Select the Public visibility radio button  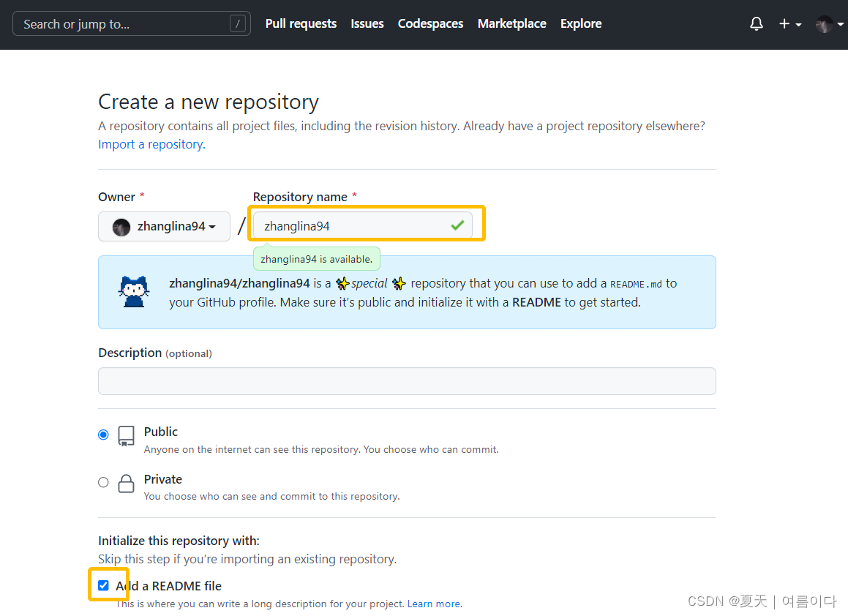(103, 435)
